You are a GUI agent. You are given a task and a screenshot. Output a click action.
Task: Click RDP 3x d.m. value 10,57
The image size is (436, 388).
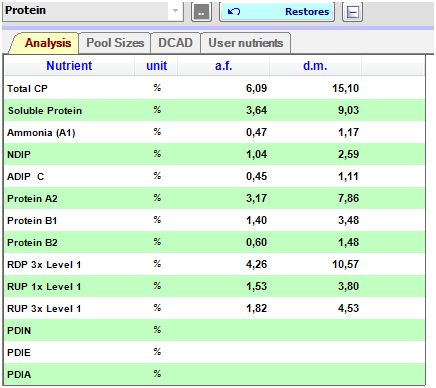(345, 264)
